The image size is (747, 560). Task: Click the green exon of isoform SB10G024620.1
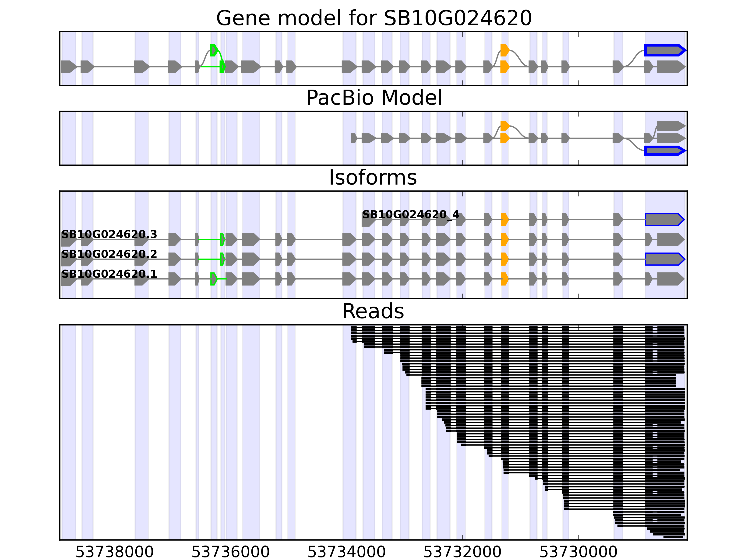tap(213, 279)
